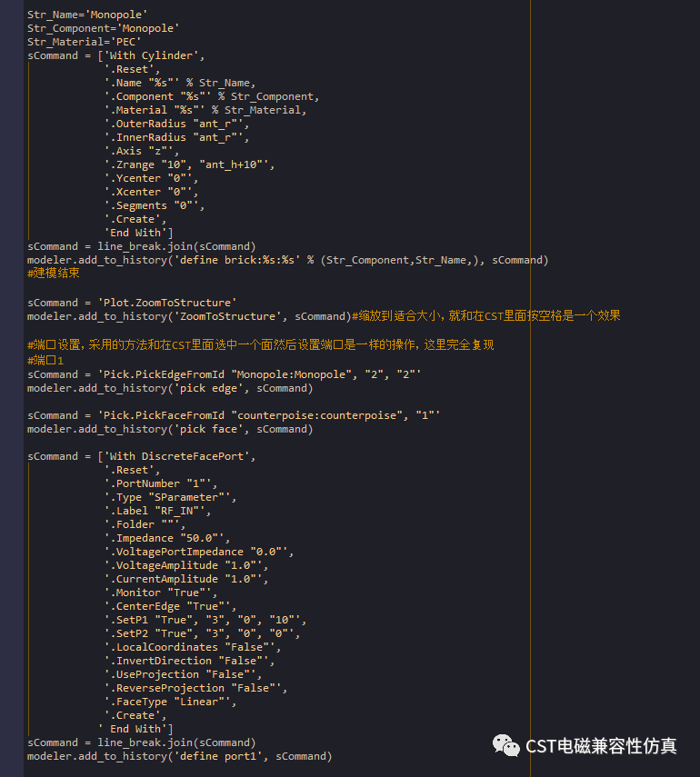Click the '.OuterRadius "ant_r"' line
Screen dimensions: 700x777
176,124
